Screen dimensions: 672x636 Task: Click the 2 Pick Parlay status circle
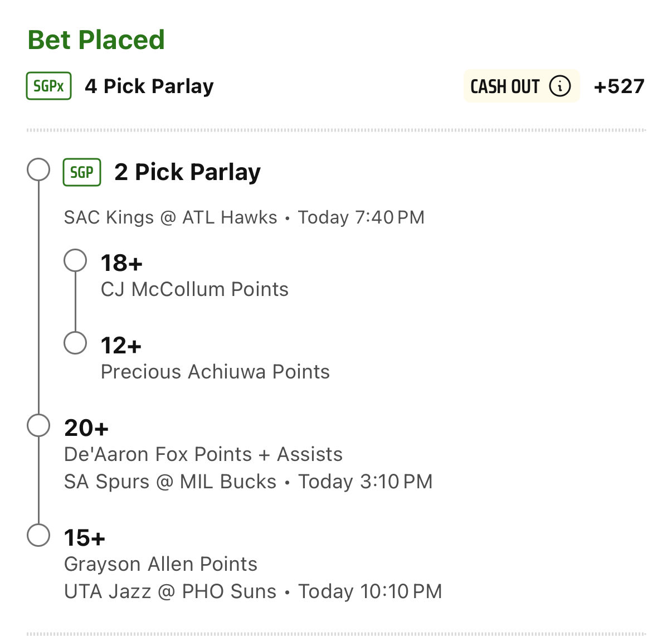pos(38,169)
